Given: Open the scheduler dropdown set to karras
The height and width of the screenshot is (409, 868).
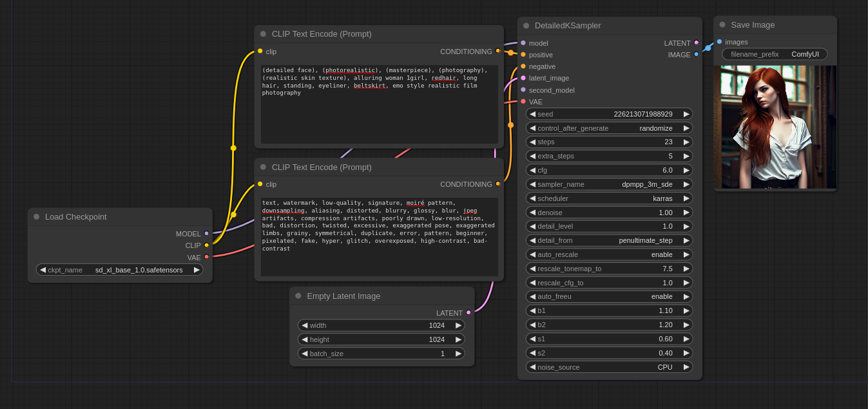Looking at the screenshot, I should [609, 198].
